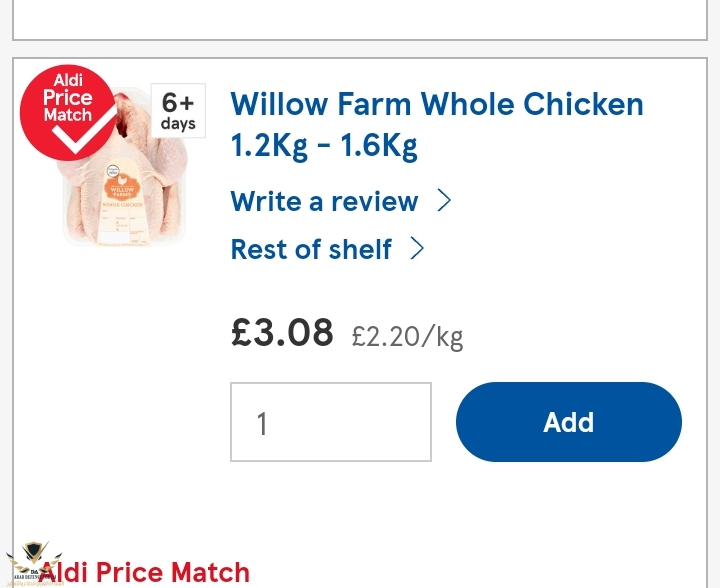This screenshot has width=720, height=588.
Task: Click the 1.2Kg - 1.6Kg weight text
Action: click(x=324, y=146)
